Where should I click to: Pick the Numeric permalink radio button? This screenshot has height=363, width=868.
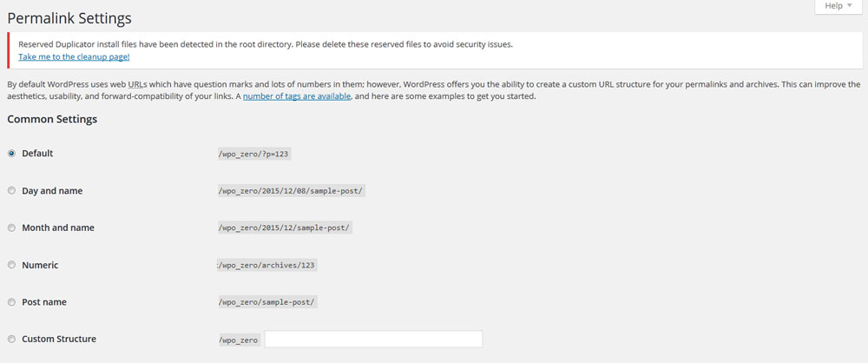coord(11,265)
